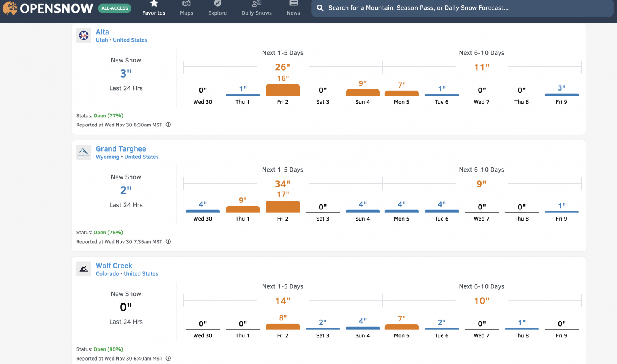The image size is (617, 364).
Task: Select Grand Targhee's Thu 1 forecast bar
Action: [243, 209]
